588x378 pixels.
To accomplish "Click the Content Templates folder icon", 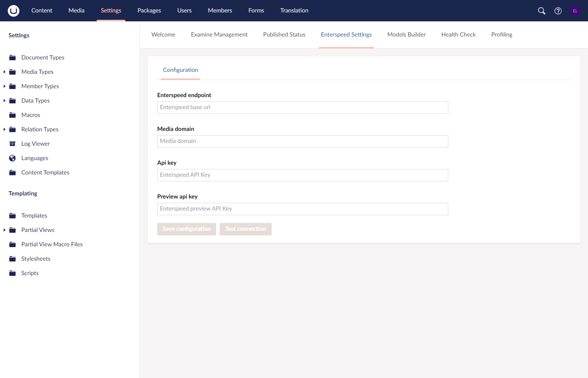I will [12, 172].
